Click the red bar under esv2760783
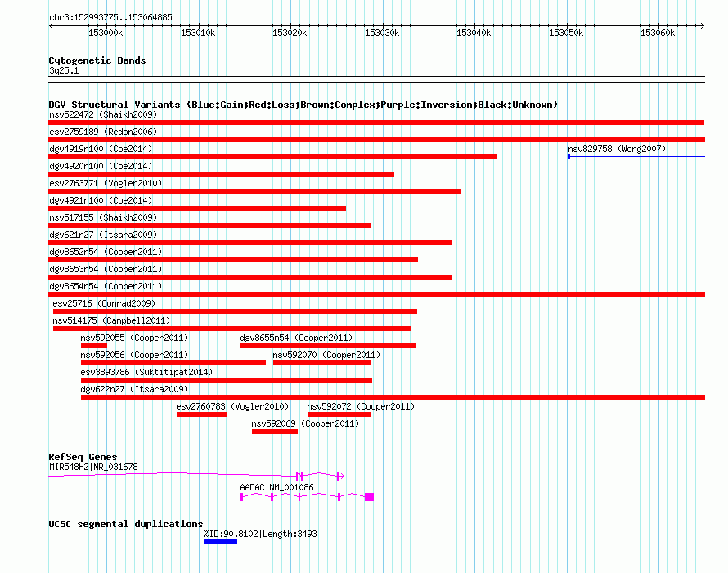This screenshot has height=573, width=728. pos(201,414)
